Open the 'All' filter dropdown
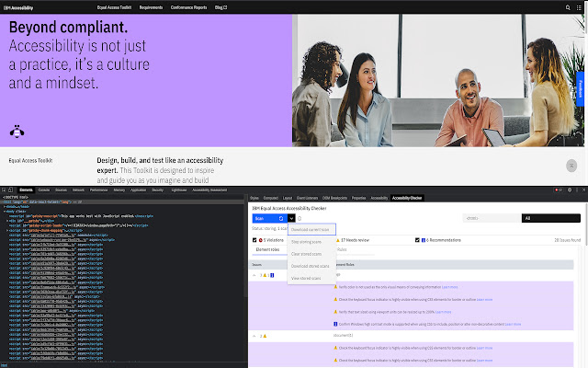The height and width of the screenshot is (368, 588). click(x=551, y=218)
